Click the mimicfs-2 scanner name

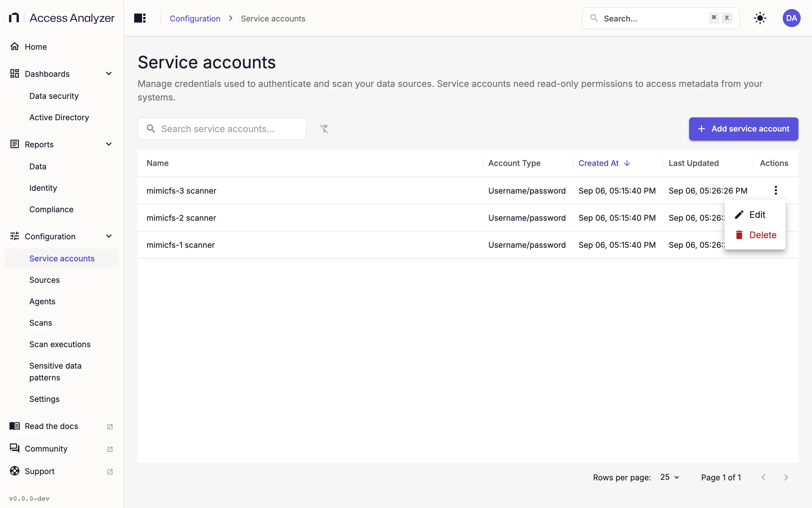181,218
